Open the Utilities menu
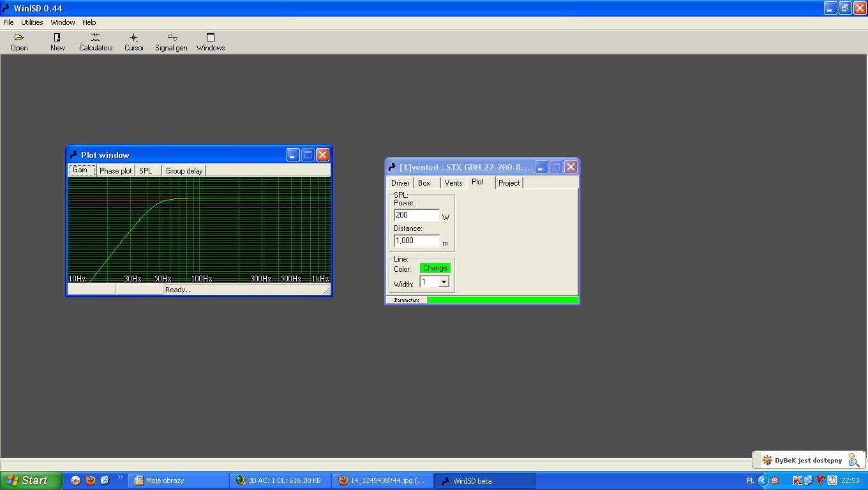868x490 pixels. [x=32, y=22]
